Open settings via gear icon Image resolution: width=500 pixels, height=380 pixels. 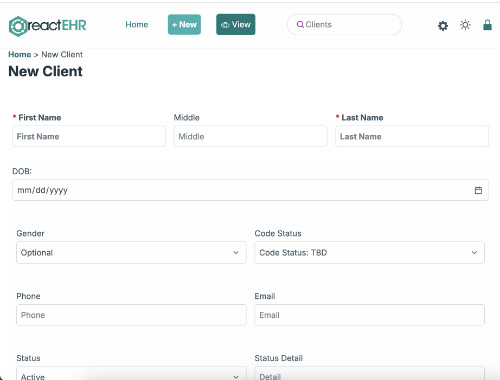[443, 26]
